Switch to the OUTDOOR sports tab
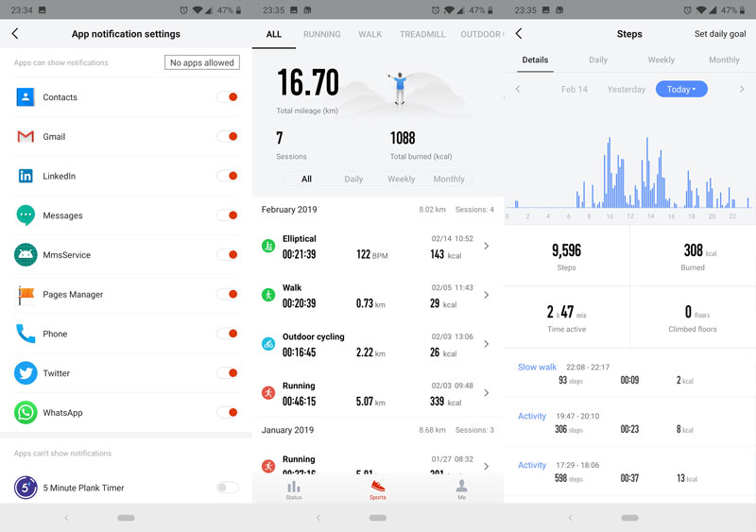 pyautogui.click(x=482, y=34)
